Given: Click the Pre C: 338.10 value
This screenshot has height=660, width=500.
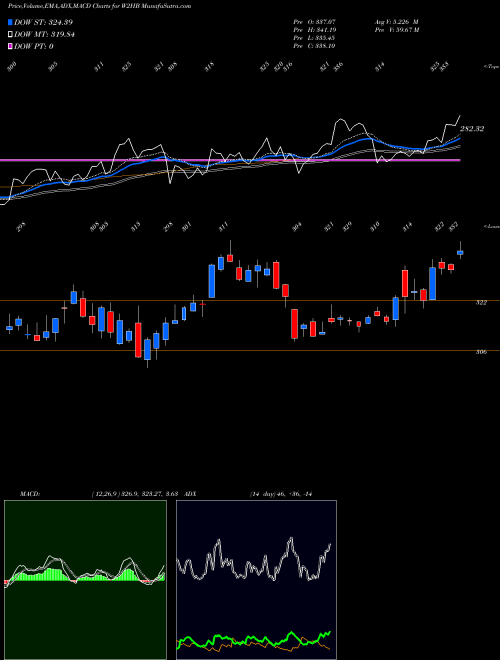Looking at the screenshot, I should point(314,46).
